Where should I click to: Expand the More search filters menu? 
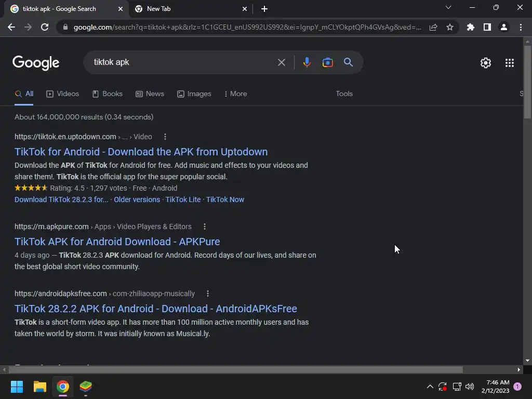pyautogui.click(x=235, y=94)
